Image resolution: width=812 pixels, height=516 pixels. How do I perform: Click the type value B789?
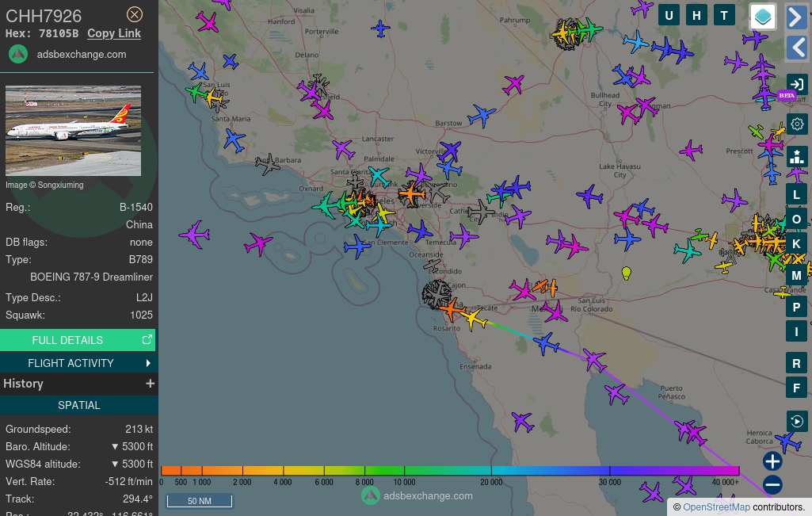(141, 259)
